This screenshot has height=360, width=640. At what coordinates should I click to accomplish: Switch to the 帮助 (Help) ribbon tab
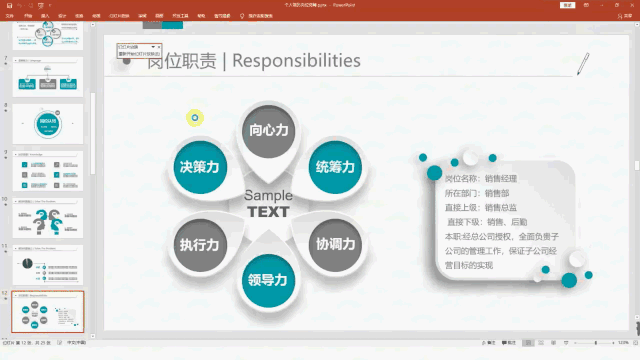201,16
